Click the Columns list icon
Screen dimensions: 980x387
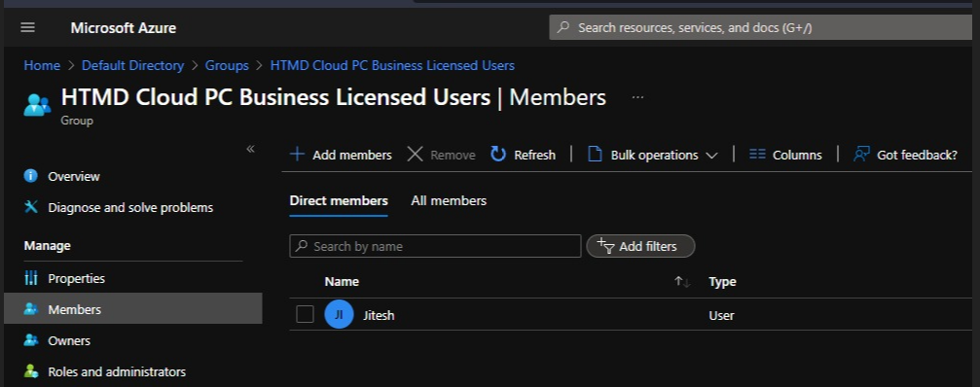pos(757,155)
